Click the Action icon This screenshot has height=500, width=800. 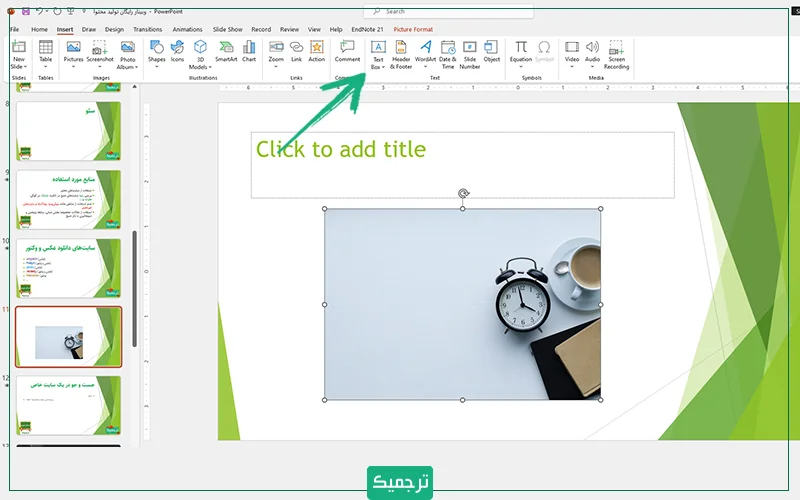click(317, 47)
